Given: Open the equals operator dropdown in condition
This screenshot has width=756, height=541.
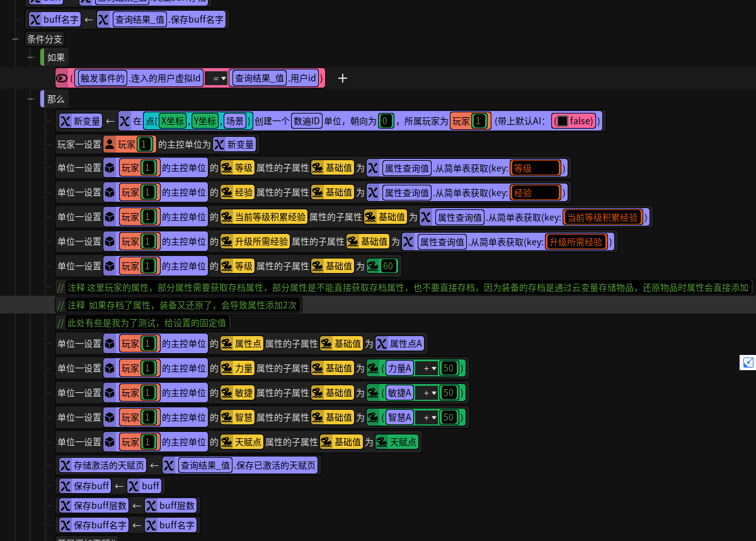Looking at the screenshot, I should [x=217, y=78].
